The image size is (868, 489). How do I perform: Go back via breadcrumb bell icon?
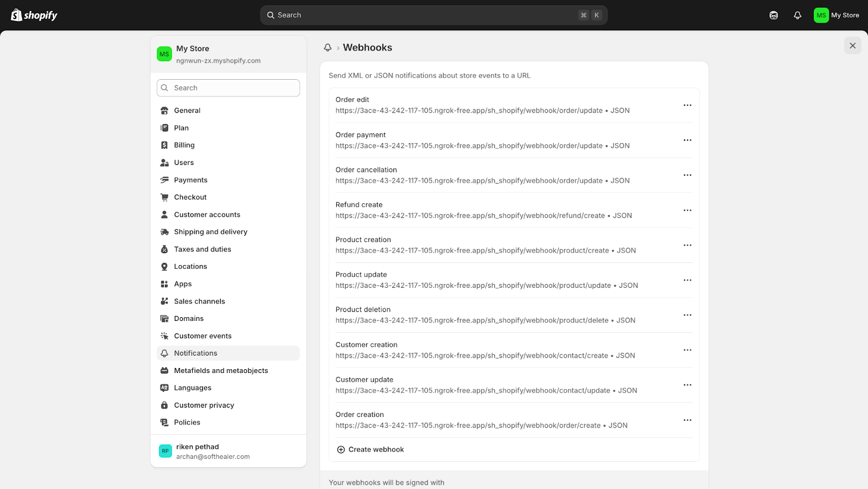328,48
